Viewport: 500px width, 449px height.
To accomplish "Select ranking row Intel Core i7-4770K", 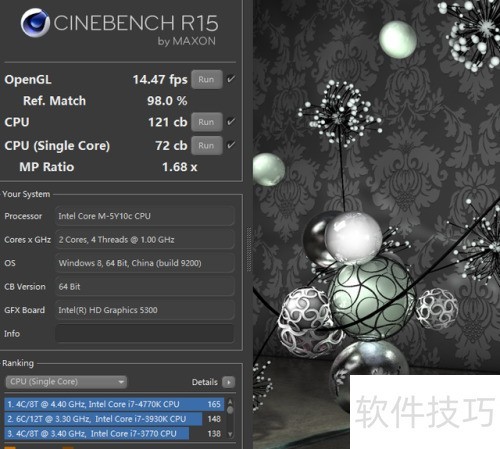I will (x=114, y=404).
